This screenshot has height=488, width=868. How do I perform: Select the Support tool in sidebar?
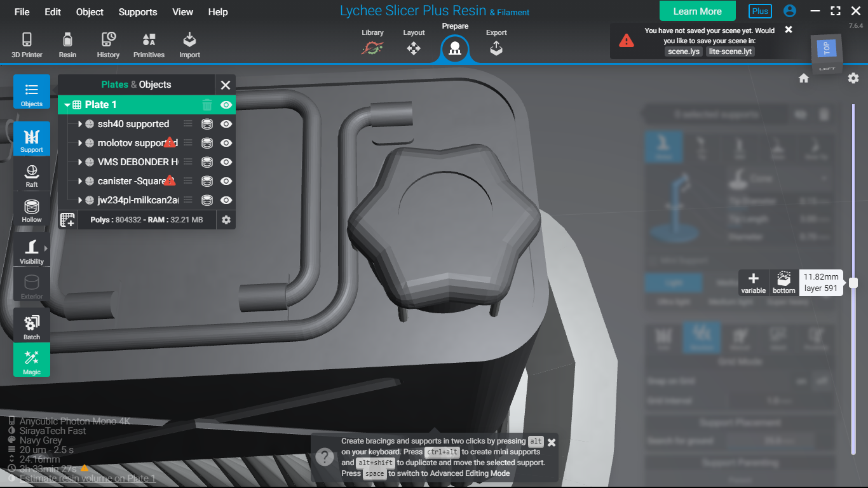pos(32,139)
